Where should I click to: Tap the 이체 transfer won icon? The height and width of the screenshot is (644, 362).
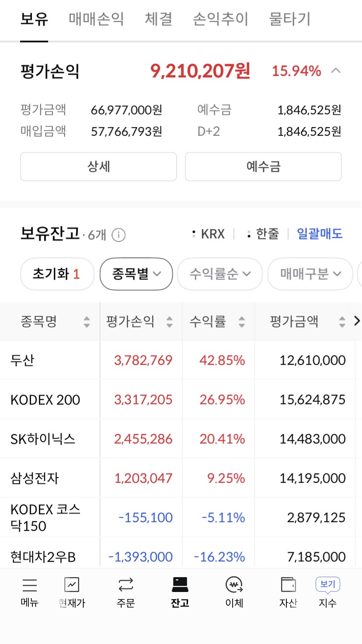coord(234,585)
